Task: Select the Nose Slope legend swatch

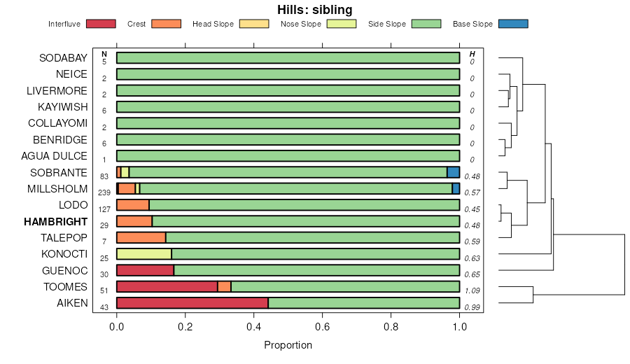Action: coord(342,24)
